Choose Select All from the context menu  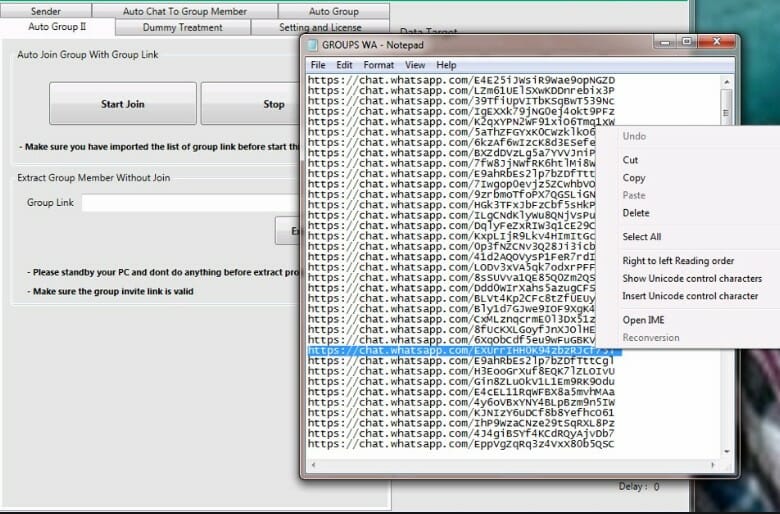[642, 237]
